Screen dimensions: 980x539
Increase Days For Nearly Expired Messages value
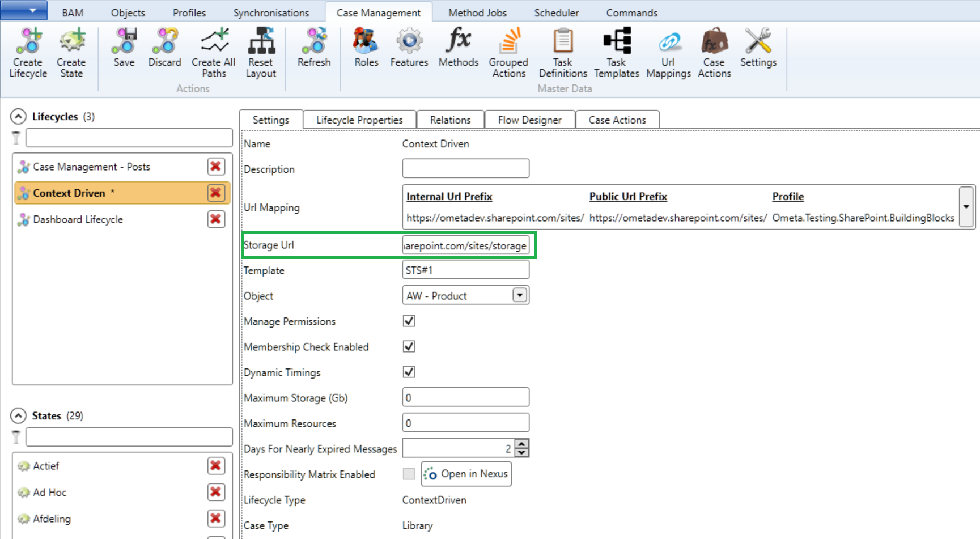coord(522,444)
